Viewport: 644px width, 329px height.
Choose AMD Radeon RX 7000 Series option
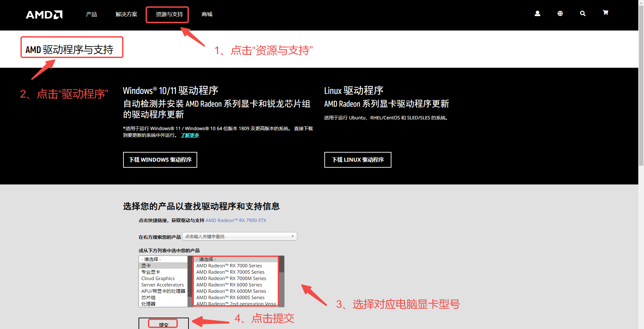pyautogui.click(x=229, y=266)
